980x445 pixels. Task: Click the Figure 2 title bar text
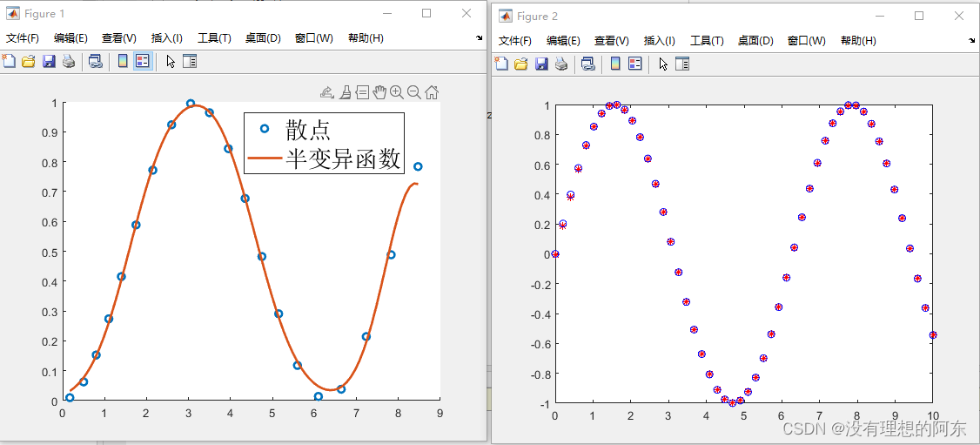(x=538, y=17)
